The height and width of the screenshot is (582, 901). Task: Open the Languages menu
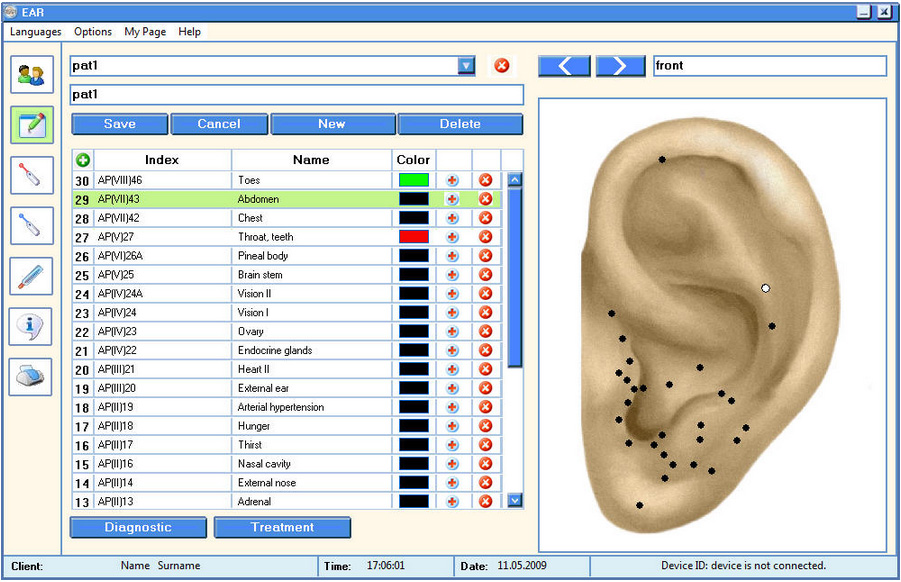[x=35, y=32]
